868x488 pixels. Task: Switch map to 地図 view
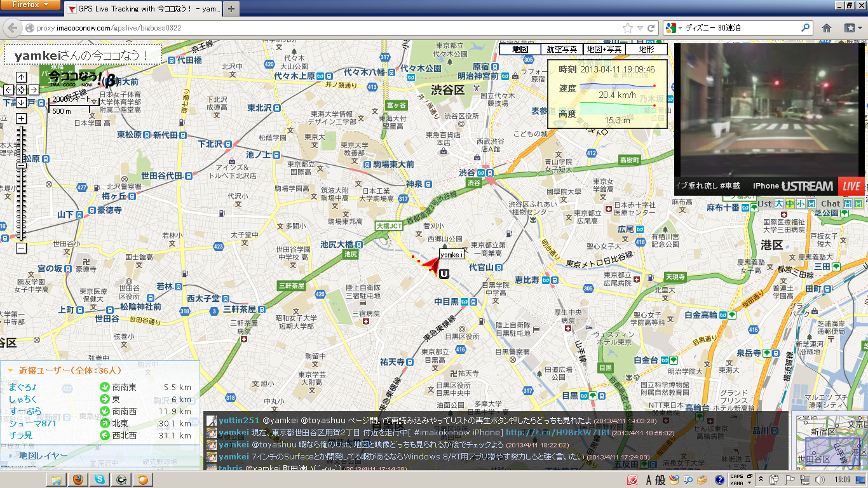tap(520, 49)
